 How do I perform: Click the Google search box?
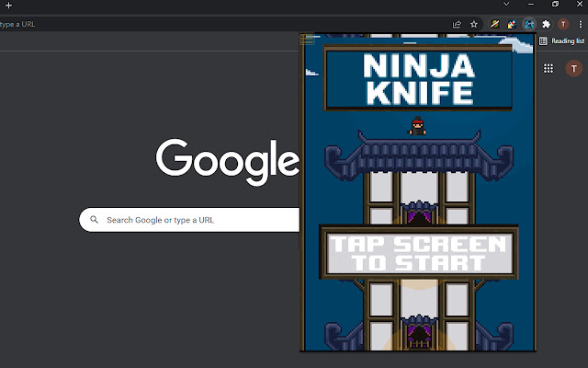point(189,220)
